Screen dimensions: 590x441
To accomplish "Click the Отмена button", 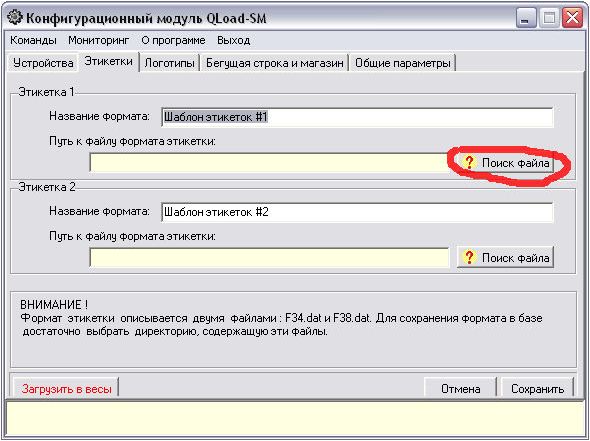I will [461, 388].
